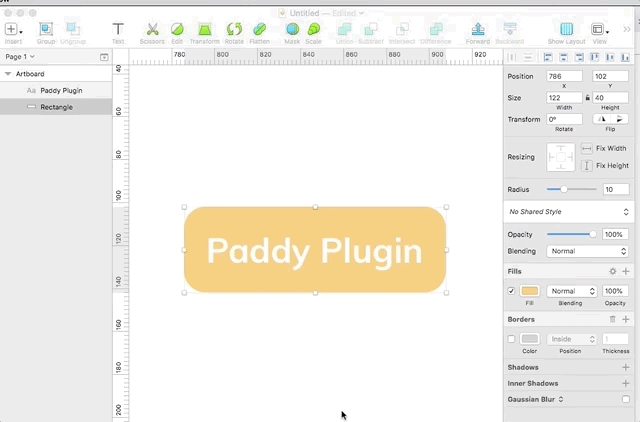This screenshot has height=422, width=640.
Task: Add a new fill
Action: tap(626, 271)
